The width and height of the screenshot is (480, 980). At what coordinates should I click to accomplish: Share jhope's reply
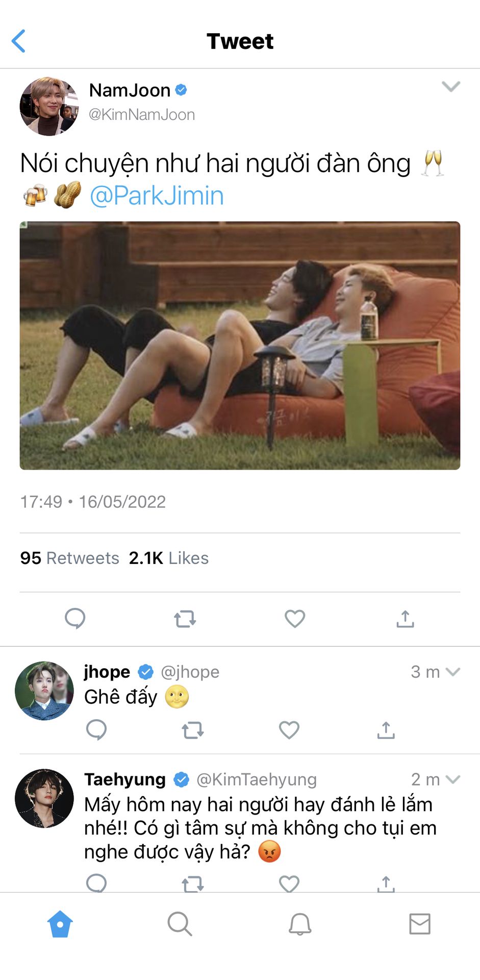pyautogui.click(x=386, y=730)
